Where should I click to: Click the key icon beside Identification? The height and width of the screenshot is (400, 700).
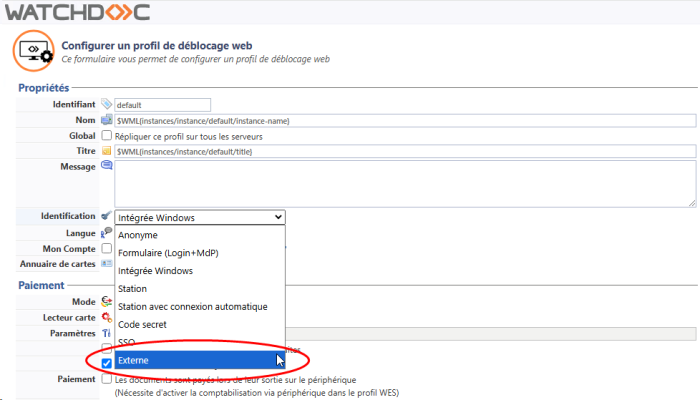(x=106, y=216)
